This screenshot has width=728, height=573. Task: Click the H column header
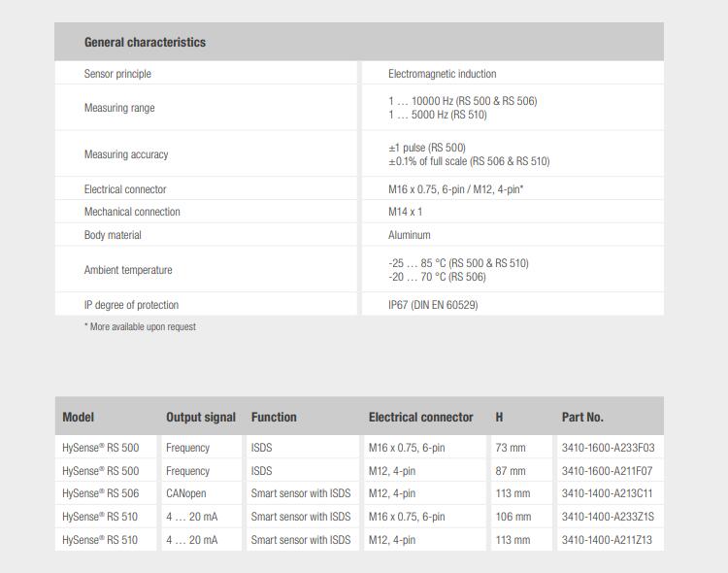[499, 417]
